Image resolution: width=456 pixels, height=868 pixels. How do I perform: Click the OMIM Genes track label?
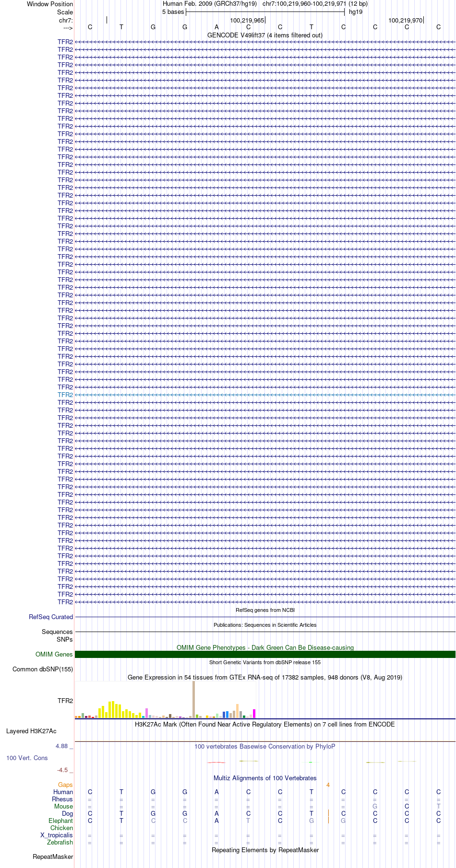[x=54, y=655]
